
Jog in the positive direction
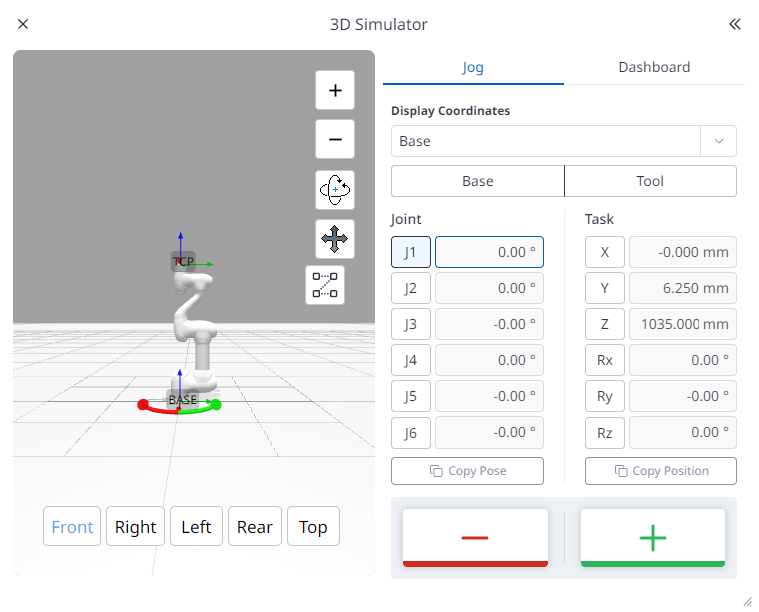(653, 537)
